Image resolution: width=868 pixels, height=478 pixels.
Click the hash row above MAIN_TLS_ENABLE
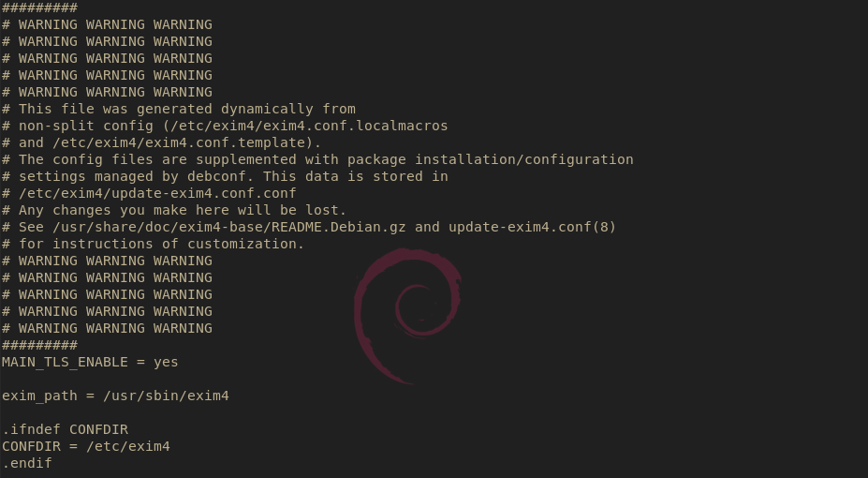39,345
